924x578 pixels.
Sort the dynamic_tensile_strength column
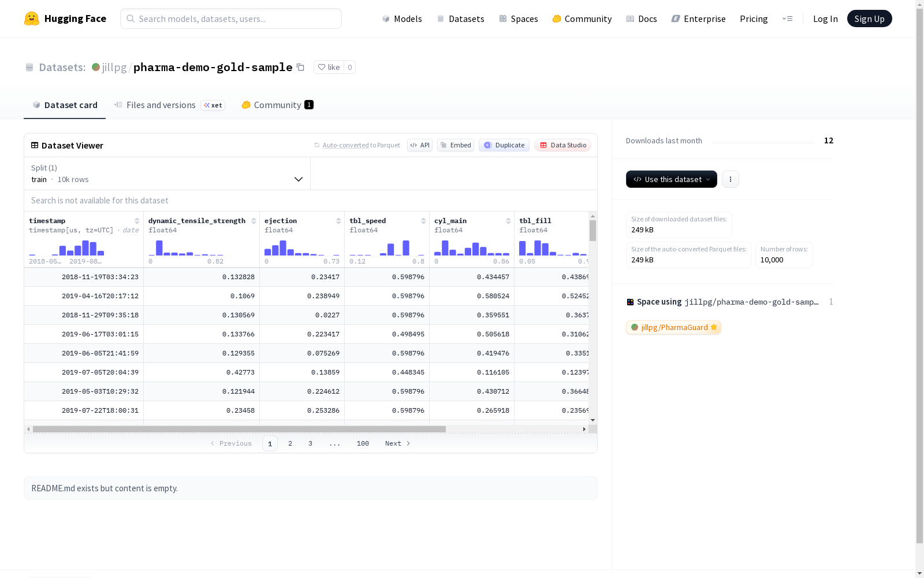point(254,221)
